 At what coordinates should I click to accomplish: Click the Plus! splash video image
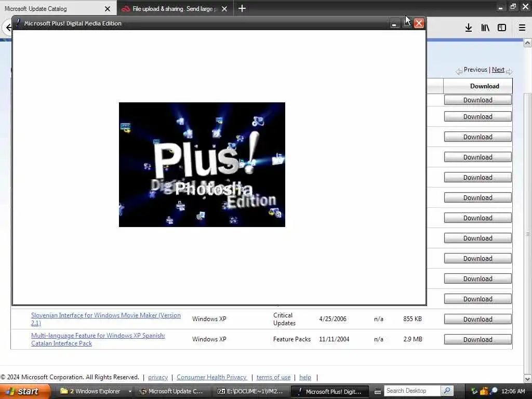tap(202, 165)
